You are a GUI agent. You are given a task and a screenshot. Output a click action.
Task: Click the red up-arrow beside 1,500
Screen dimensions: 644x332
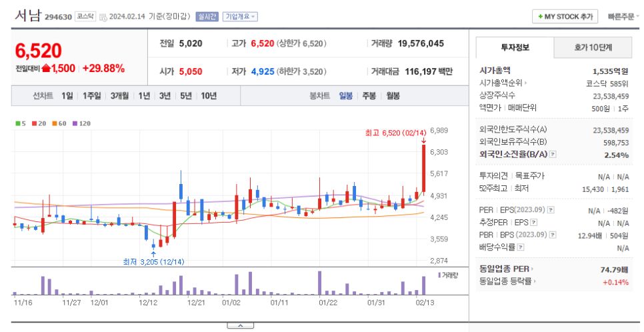[46, 69]
